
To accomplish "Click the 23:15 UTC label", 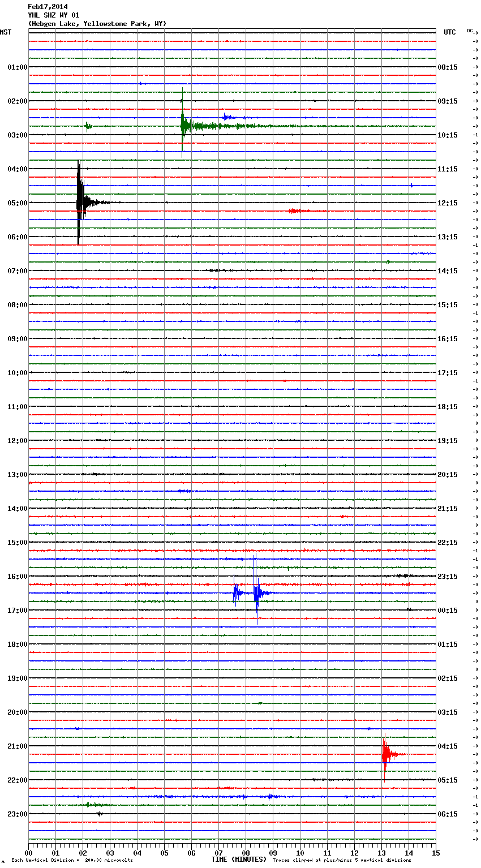I will [x=448, y=577].
